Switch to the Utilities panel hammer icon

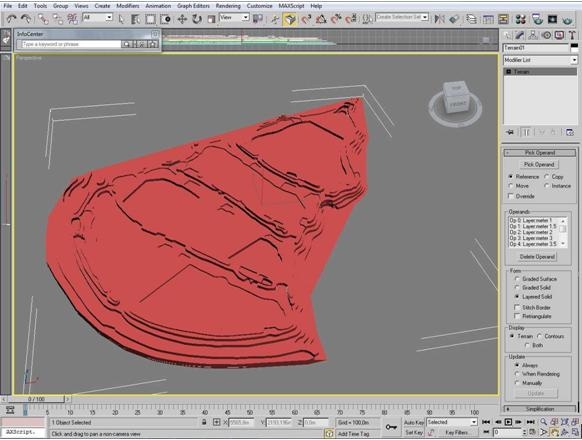(572, 35)
